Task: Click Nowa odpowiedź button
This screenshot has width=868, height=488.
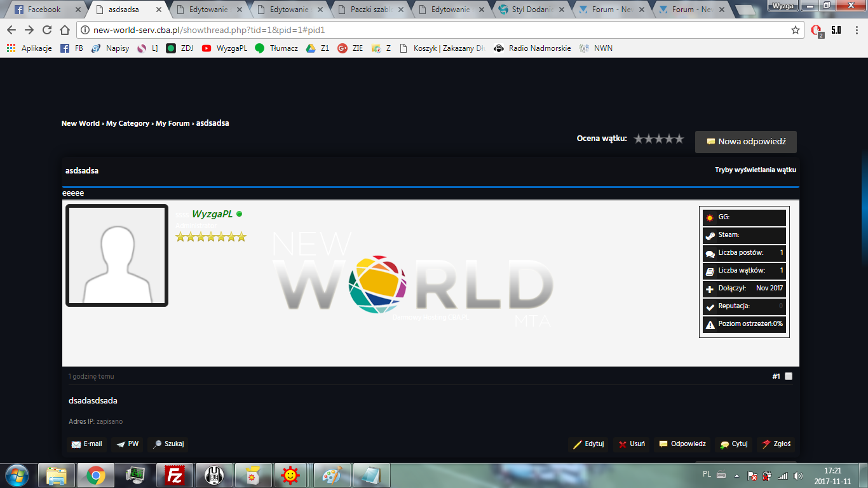Action: point(745,142)
